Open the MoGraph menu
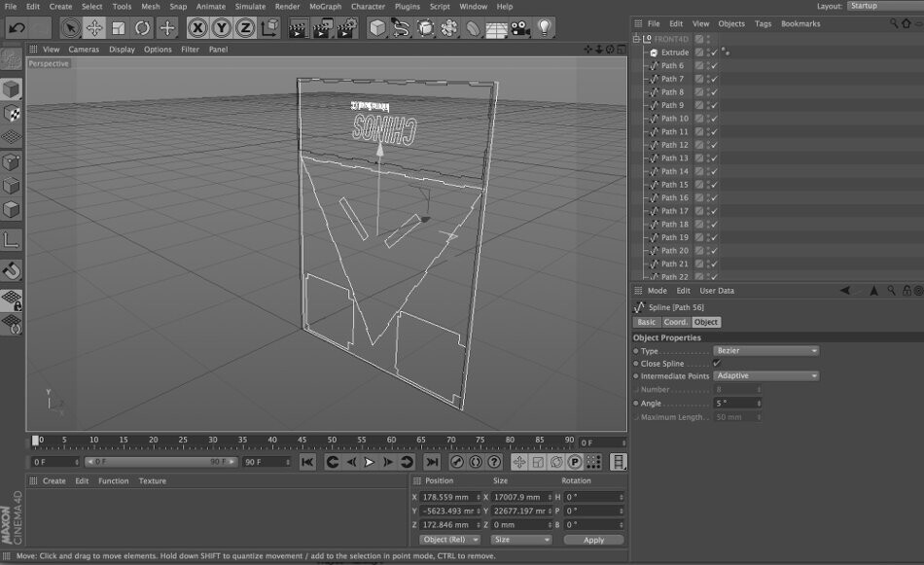The width and height of the screenshot is (924, 565). [325, 7]
